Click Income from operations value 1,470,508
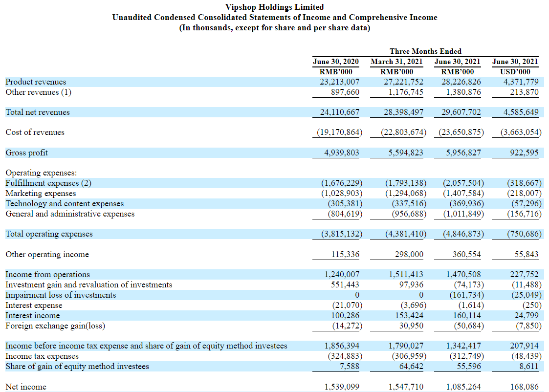The image size is (549, 392). coord(463,274)
